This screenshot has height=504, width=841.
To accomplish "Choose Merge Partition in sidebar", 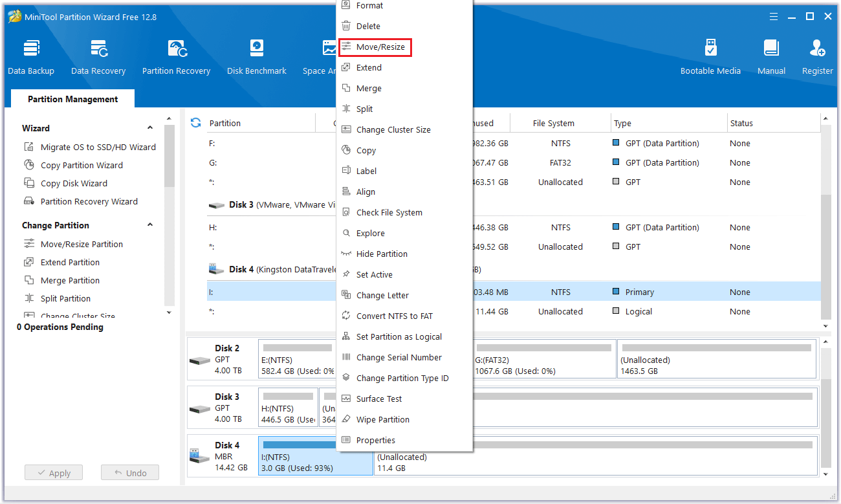I will pyautogui.click(x=61, y=280).
